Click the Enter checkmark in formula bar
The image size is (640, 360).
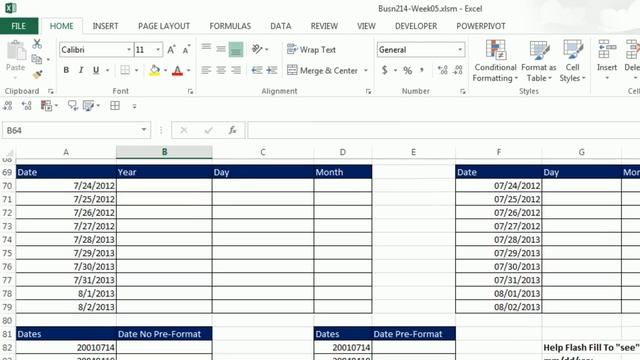click(209, 130)
